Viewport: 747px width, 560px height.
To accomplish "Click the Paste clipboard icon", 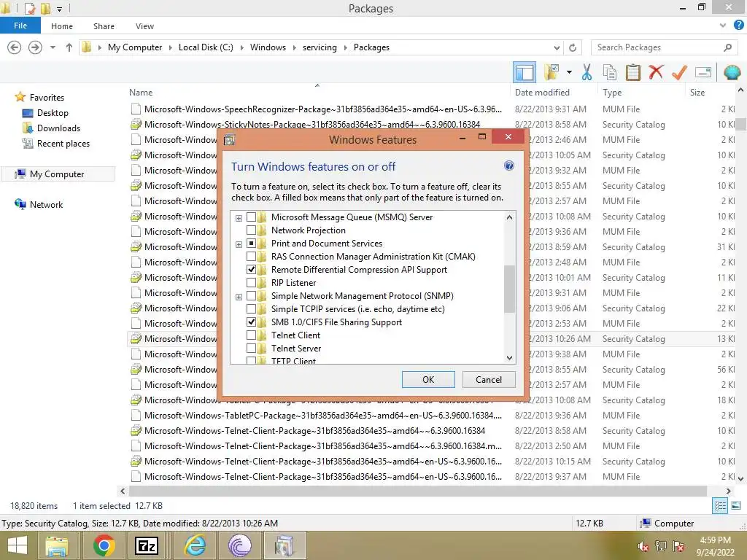I will pos(632,72).
